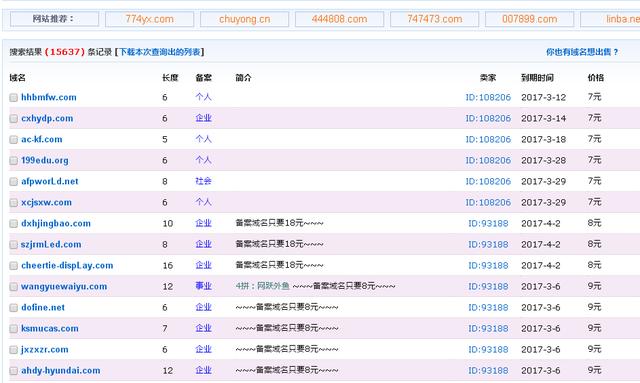The height and width of the screenshot is (383, 640).
Task: Open recommended site 007899.com
Action: (x=529, y=19)
